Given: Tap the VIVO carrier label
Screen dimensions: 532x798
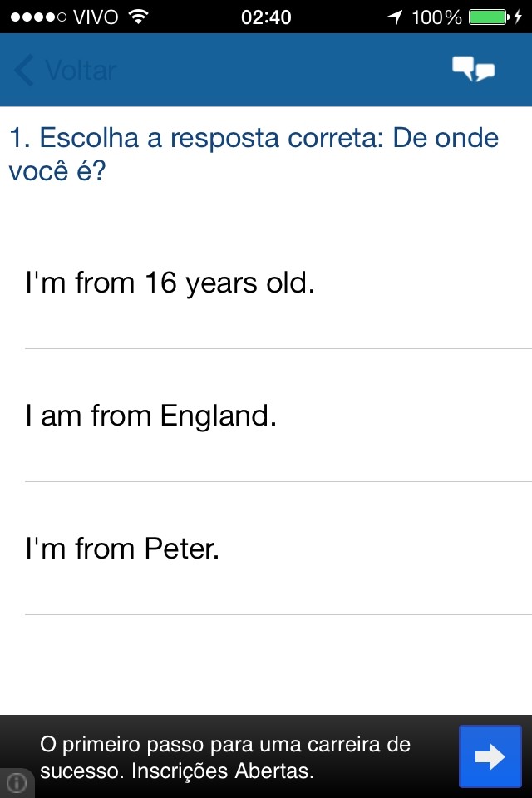Looking at the screenshot, I should click(96, 17).
